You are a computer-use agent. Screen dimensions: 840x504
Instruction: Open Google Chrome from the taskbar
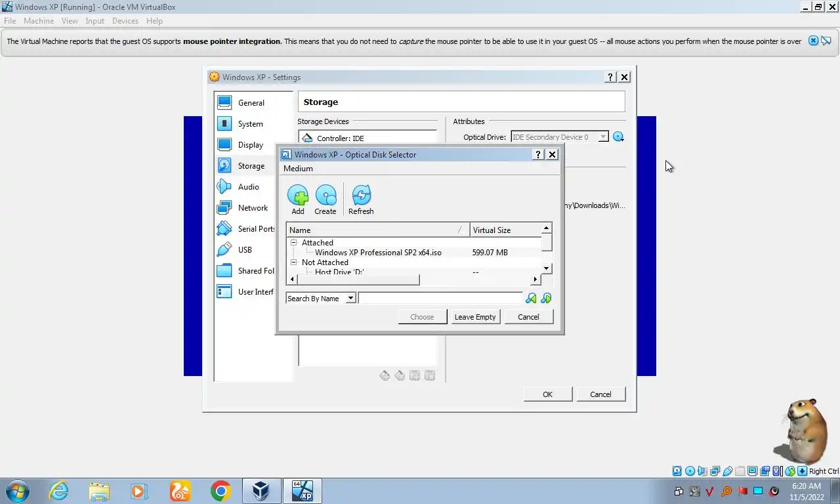(220, 491)
